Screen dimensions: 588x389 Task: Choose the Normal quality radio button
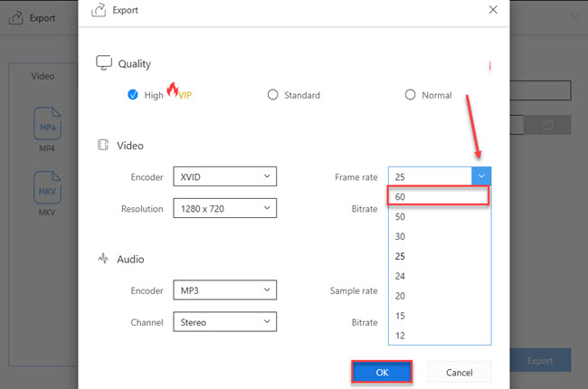(411, 94)
